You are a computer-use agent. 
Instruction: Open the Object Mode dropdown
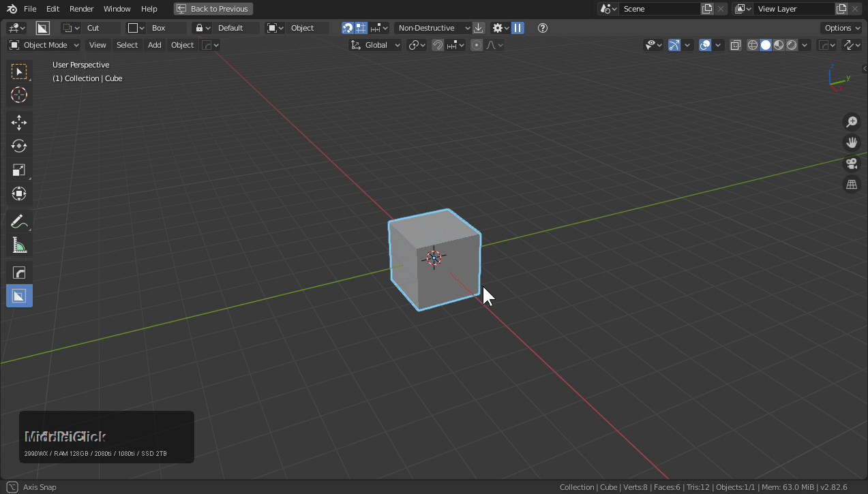point(44,45)
